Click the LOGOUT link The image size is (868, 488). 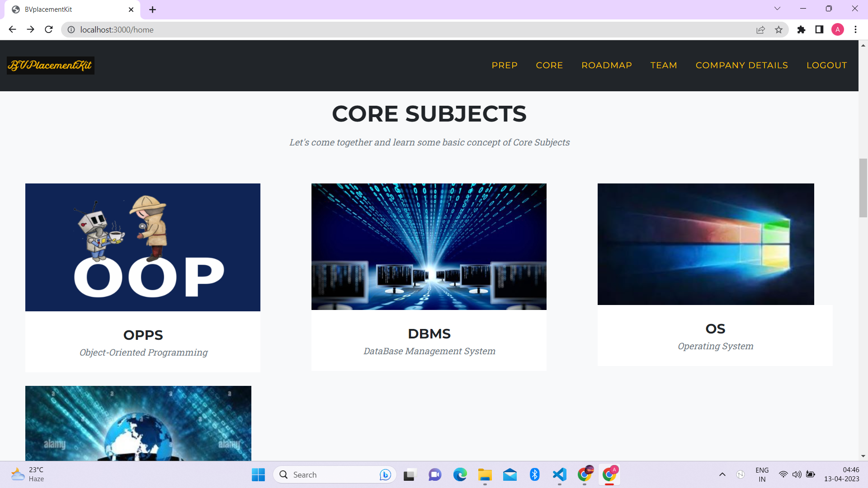[826, 65]
